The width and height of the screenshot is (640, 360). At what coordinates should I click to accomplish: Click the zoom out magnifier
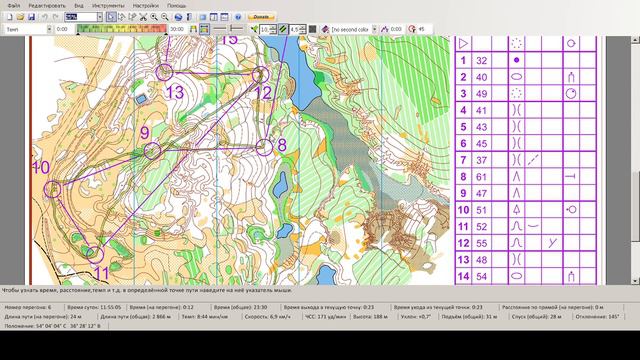click(164, 17)
